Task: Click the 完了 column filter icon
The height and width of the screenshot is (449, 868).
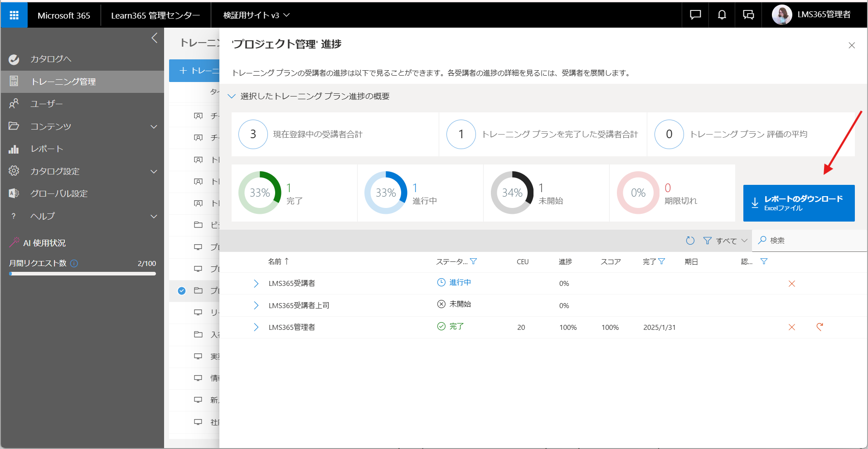Action: pyautogui.click(x=662, y=261)
